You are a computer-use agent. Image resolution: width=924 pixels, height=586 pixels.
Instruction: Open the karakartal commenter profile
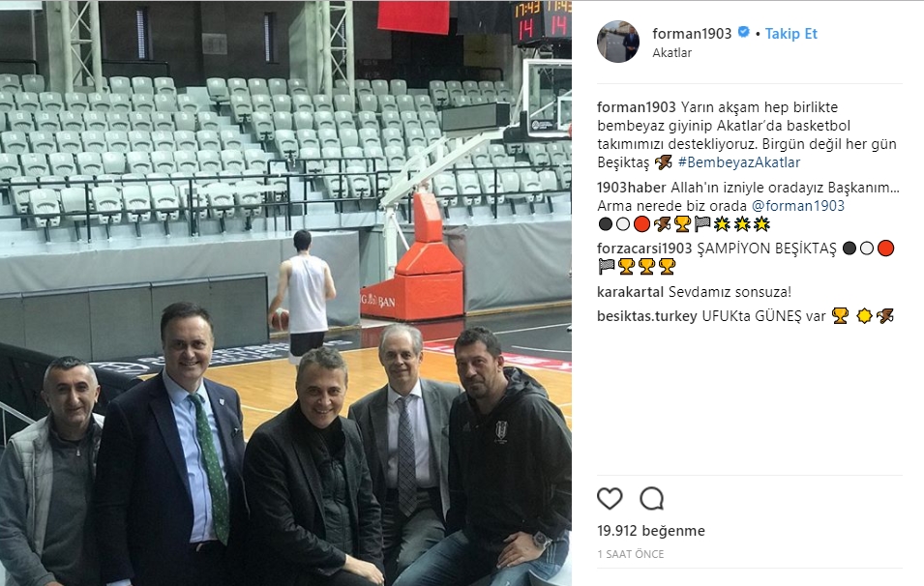[630, 291]
